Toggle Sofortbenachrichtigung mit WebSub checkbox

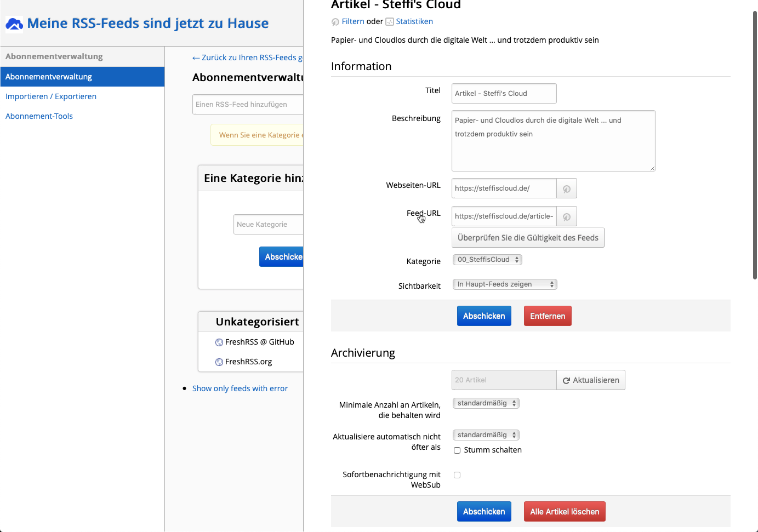click(x=457, y=475)
